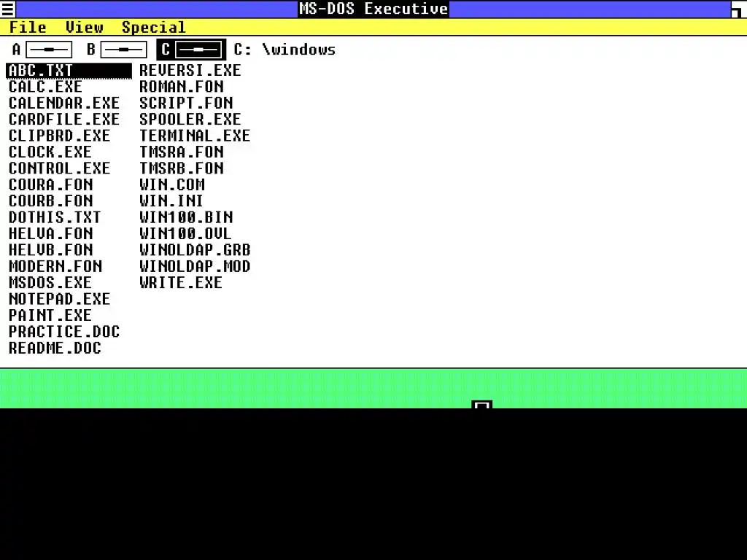Select CARDFILE.EXE file

point(64,119)
